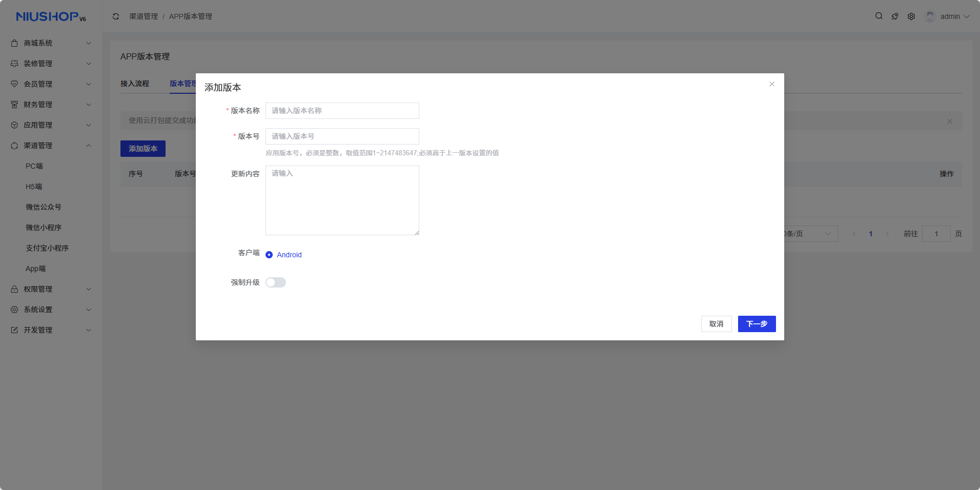Switch to the 版本管理 tab
This screenshot has height=490, width=980.
183,84
